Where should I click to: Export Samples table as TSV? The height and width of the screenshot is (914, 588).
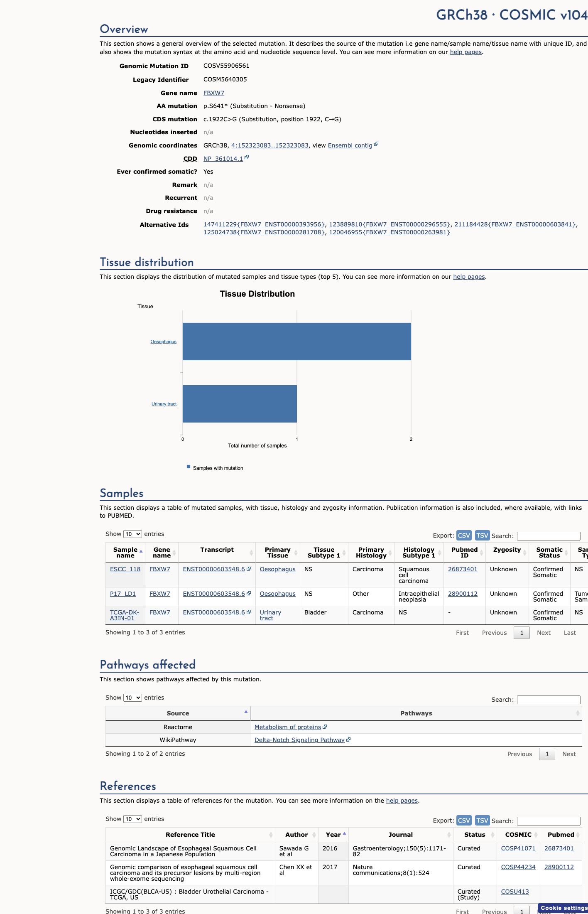(x=482, y=536)
